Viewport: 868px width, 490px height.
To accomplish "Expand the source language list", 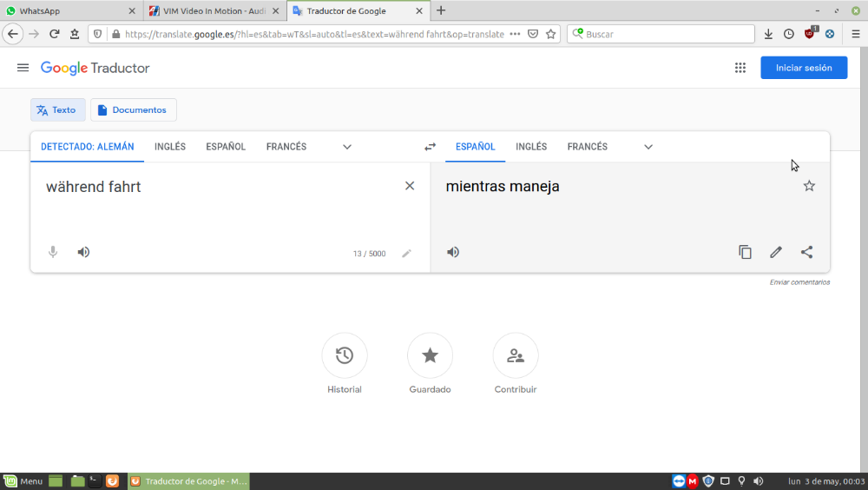I will coord(347,147).
